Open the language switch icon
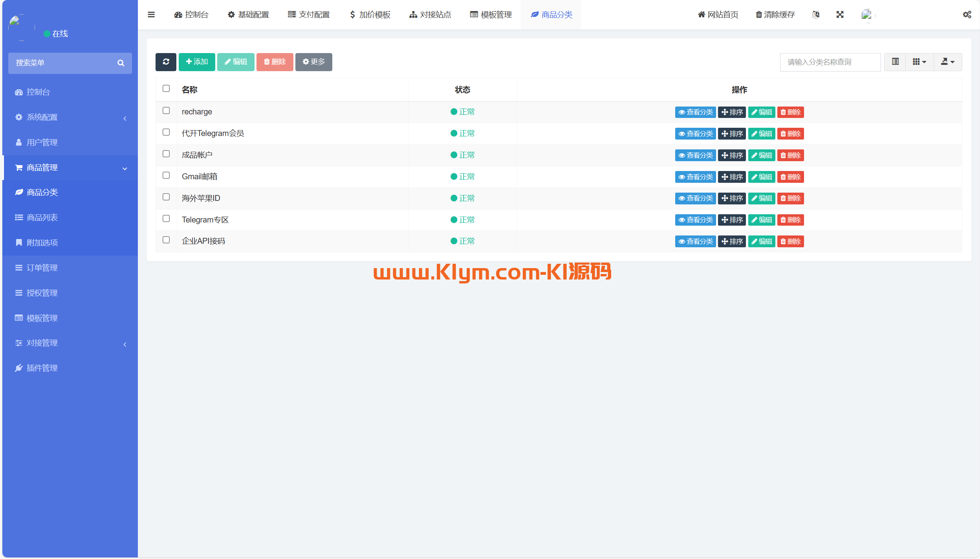This screenshot has height=559, width=980. click(x=815, y=15)
